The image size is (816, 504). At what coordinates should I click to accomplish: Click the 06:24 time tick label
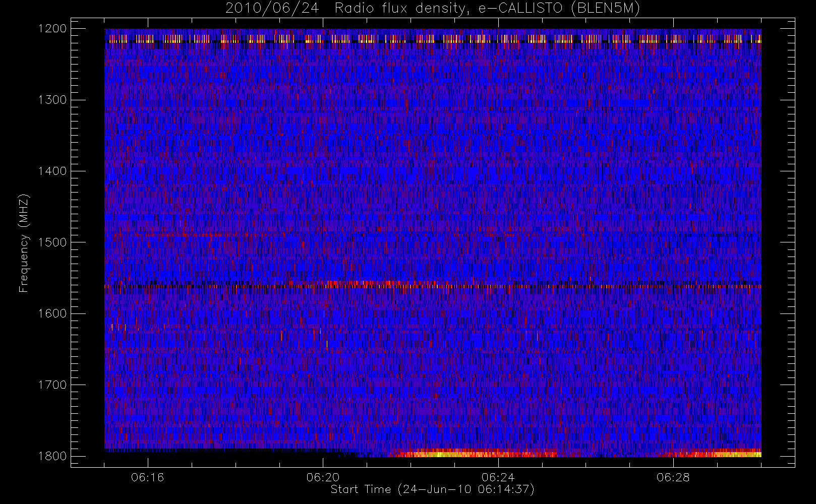pyautogui.click(x=498, y=477)
